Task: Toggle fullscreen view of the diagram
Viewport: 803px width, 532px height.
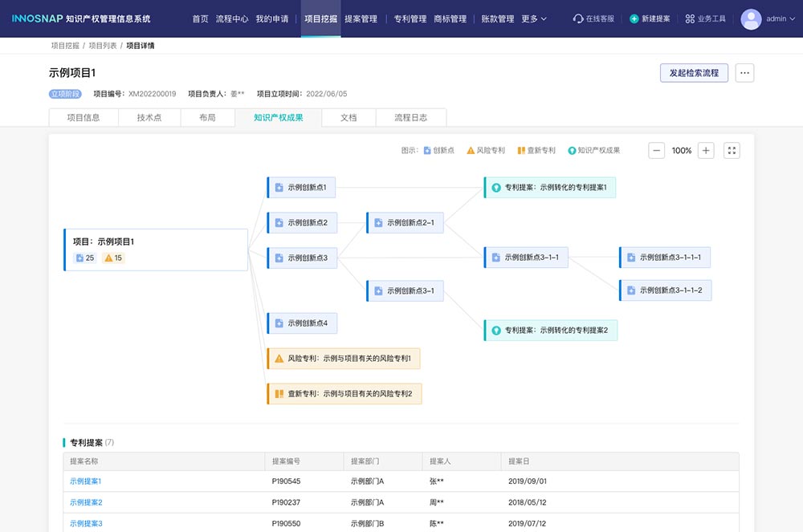Action: tap(732, 150)
